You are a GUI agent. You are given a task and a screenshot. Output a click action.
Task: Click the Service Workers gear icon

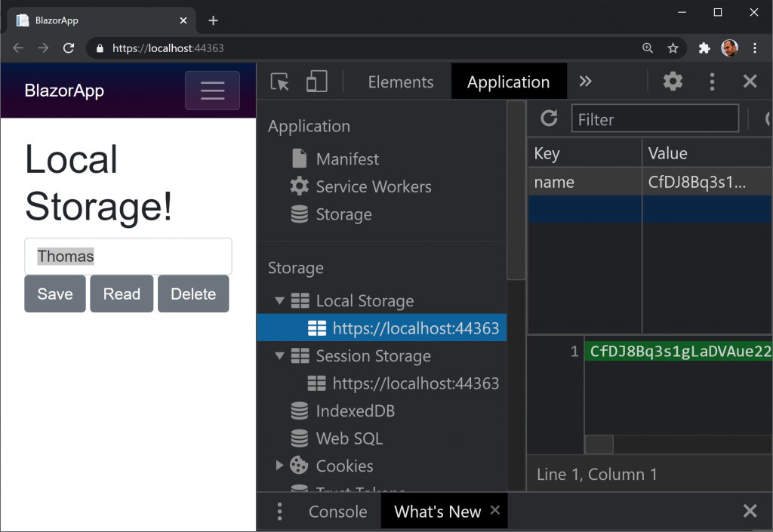(299, 186)
